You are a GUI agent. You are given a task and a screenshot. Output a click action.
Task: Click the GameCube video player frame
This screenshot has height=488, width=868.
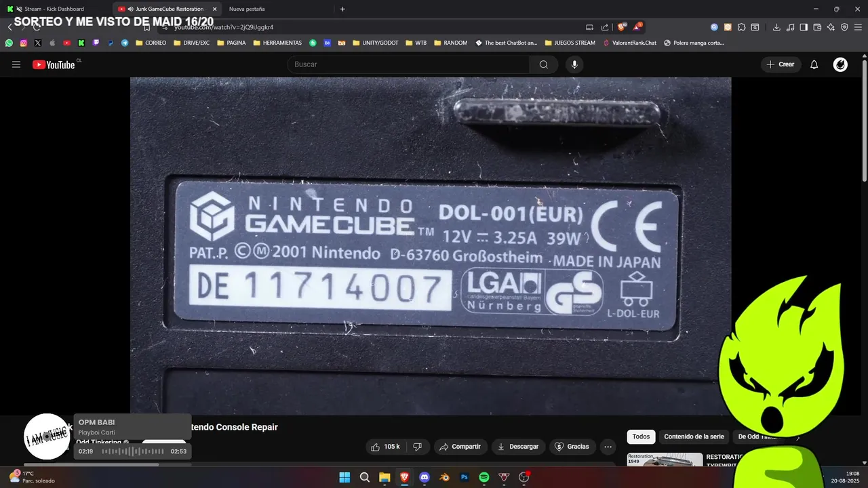point(431,245)
